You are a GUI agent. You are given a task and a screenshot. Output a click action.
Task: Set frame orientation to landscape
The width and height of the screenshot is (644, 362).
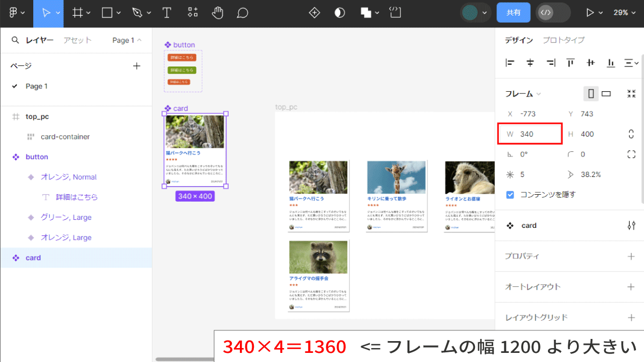[x=606, y=94]
